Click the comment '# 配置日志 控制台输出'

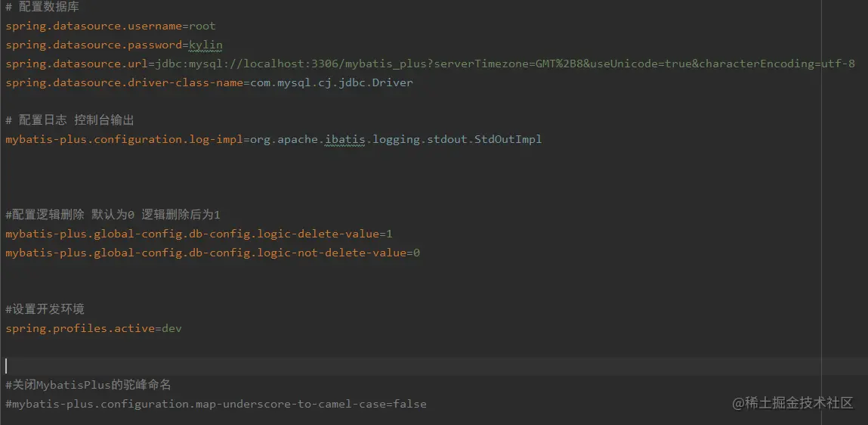[70, 120]
